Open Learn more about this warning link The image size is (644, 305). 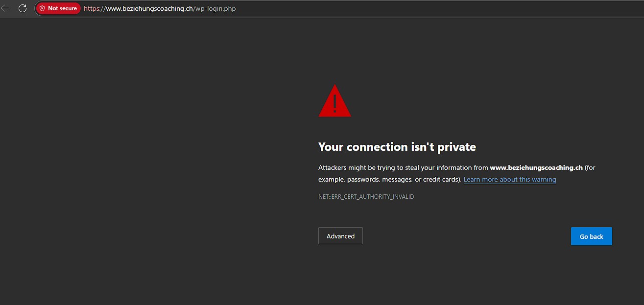[x=510, y=179]
